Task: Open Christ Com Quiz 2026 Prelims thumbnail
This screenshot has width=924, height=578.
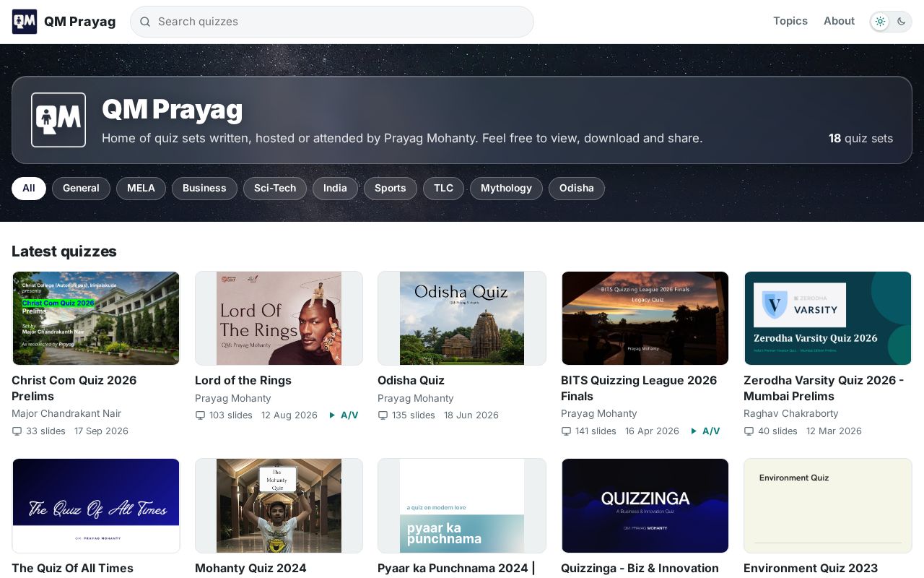Action: pyautogui.click(x=96, y=318)
